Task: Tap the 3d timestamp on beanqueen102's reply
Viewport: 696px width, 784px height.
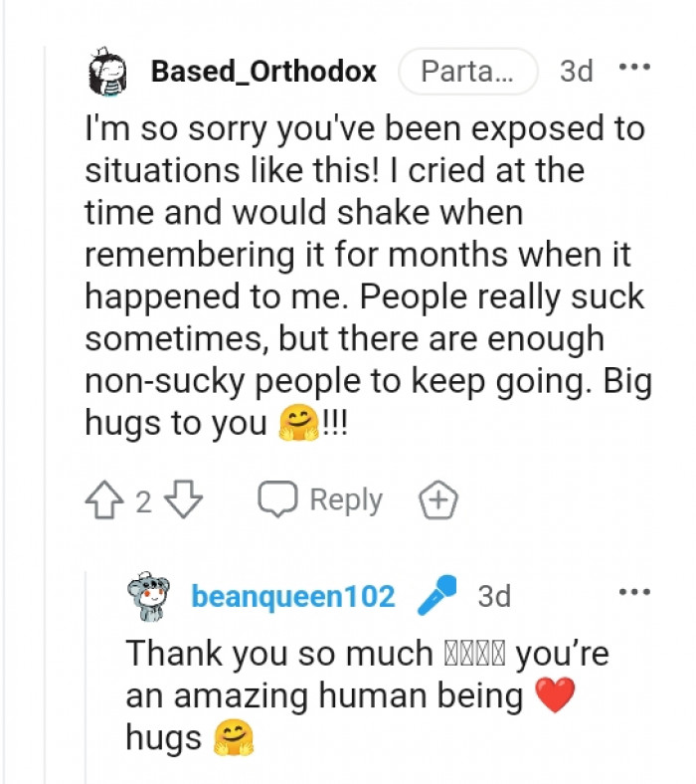Action: pos(494,596)
